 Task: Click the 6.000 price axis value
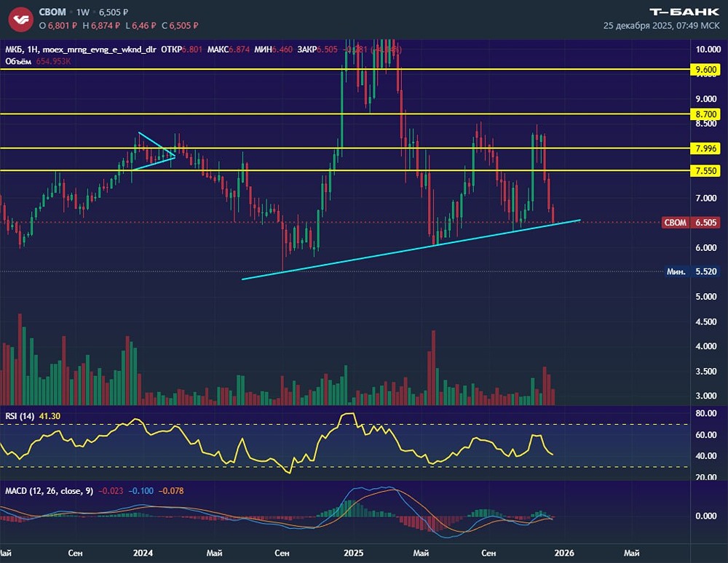(706, 247)
